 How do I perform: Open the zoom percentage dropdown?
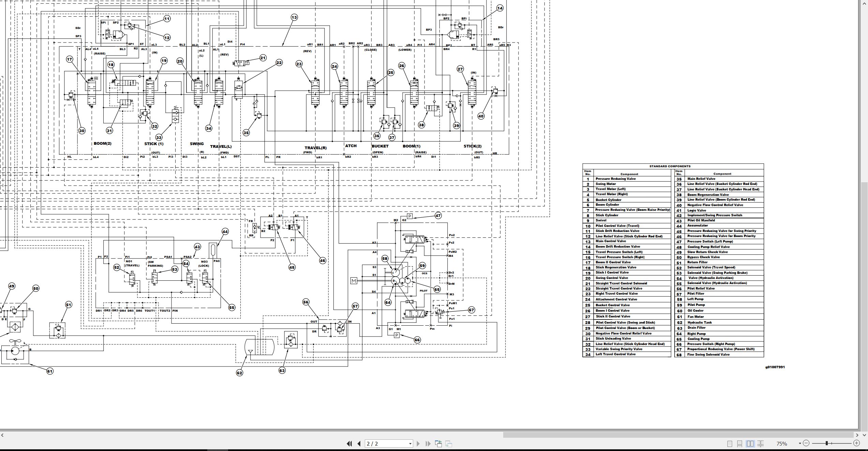point(800,444)
